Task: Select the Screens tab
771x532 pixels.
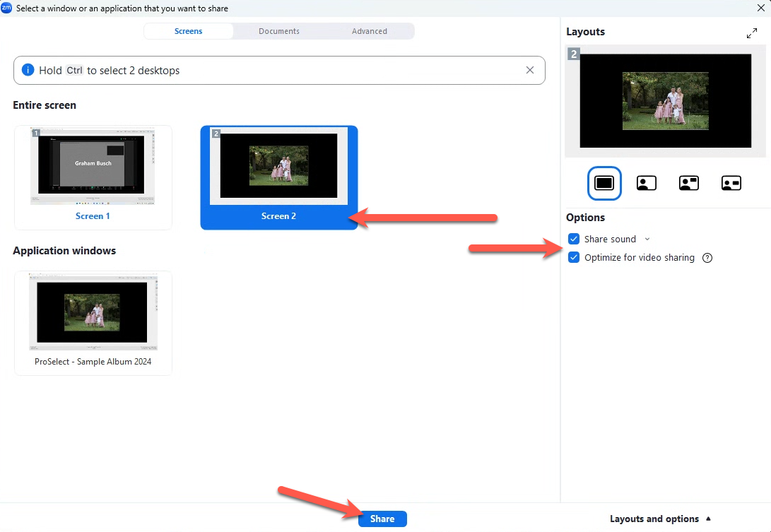Action: coord(189,31)
